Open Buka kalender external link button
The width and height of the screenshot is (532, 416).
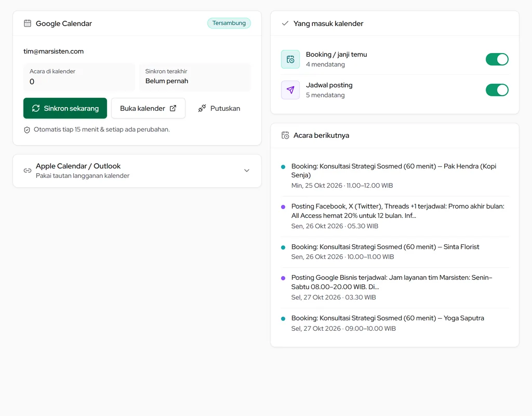coord(148,108)
